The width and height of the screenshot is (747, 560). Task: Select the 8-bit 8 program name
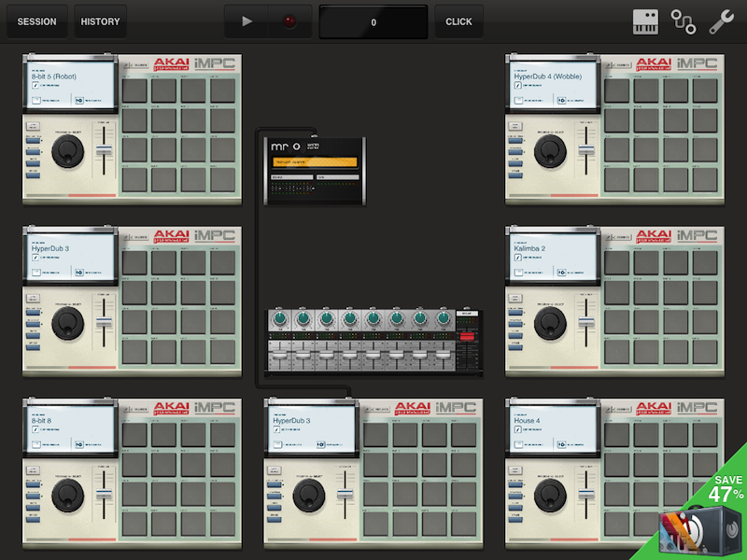(x=41, y=421)
